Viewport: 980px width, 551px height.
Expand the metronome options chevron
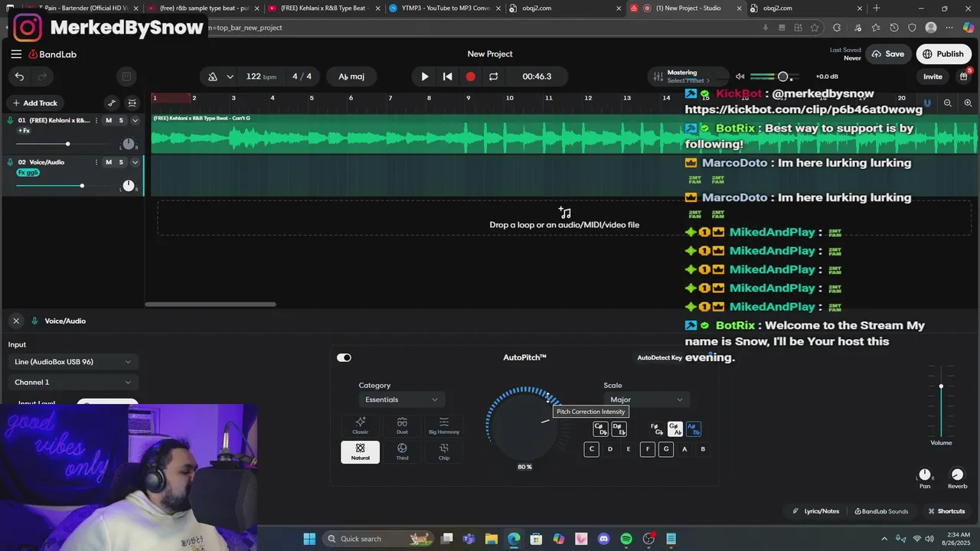(x=230, y=77)
